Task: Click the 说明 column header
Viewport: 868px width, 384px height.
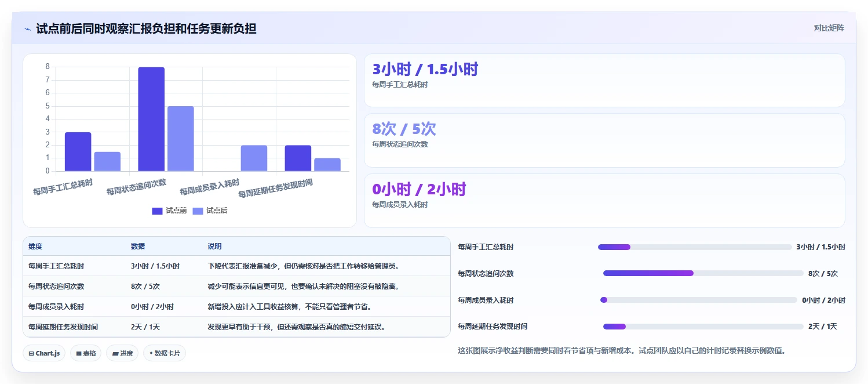Action: point(214,247)
